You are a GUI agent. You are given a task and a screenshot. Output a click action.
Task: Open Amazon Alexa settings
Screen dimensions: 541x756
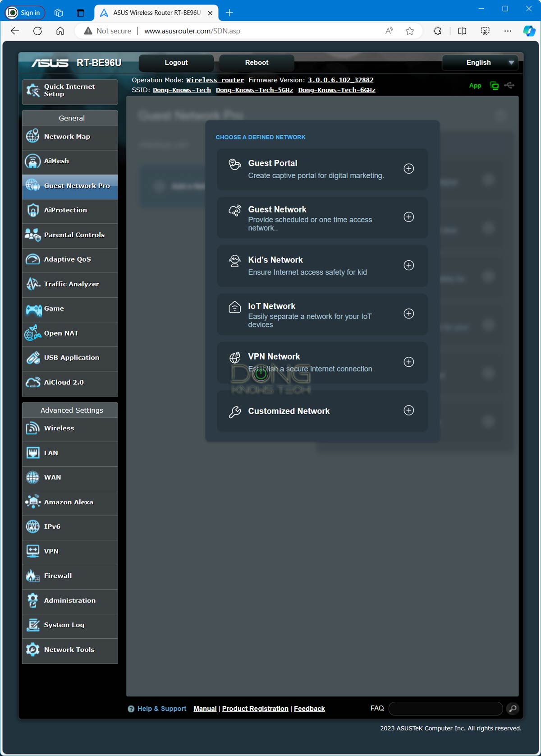click(x=70, y=502)
